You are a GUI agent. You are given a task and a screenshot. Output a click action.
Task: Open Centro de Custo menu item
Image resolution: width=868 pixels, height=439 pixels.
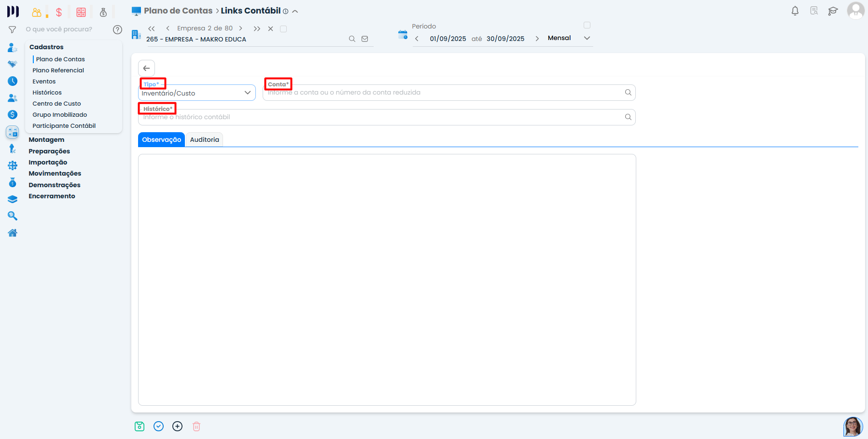click(56, 104)
